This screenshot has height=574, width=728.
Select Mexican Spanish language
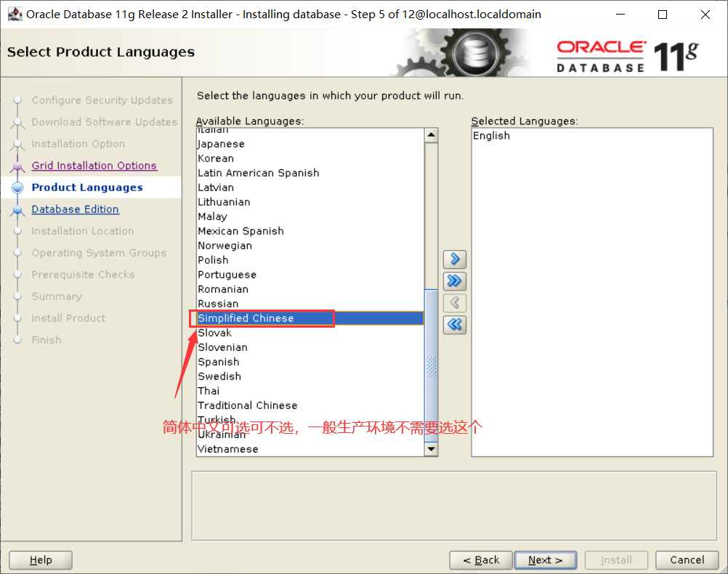[310, 231]
